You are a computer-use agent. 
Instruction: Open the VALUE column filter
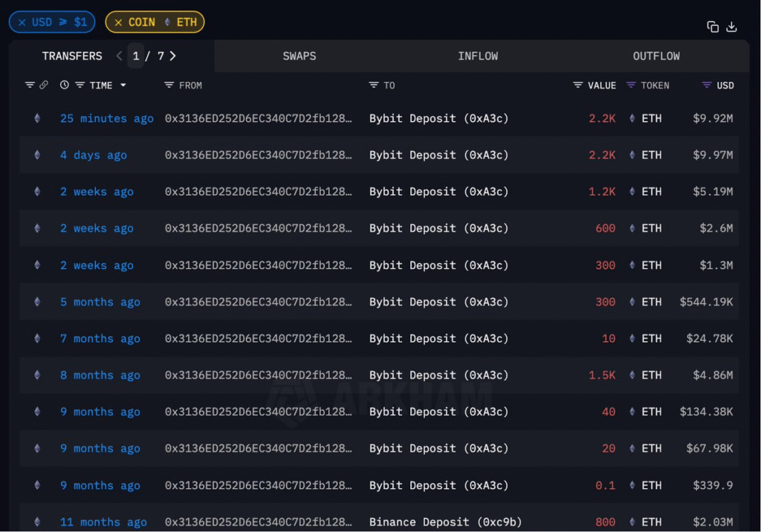pos(577,85)
